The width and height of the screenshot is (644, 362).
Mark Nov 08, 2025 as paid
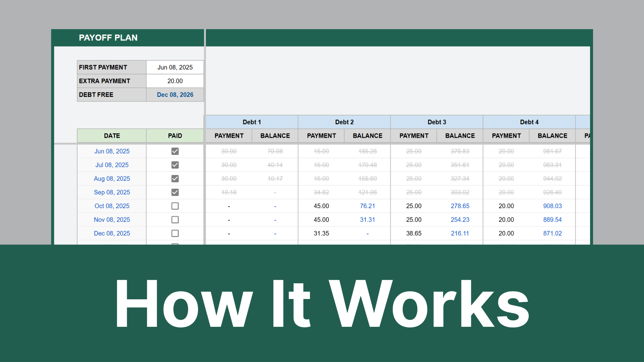pos(175,220)
